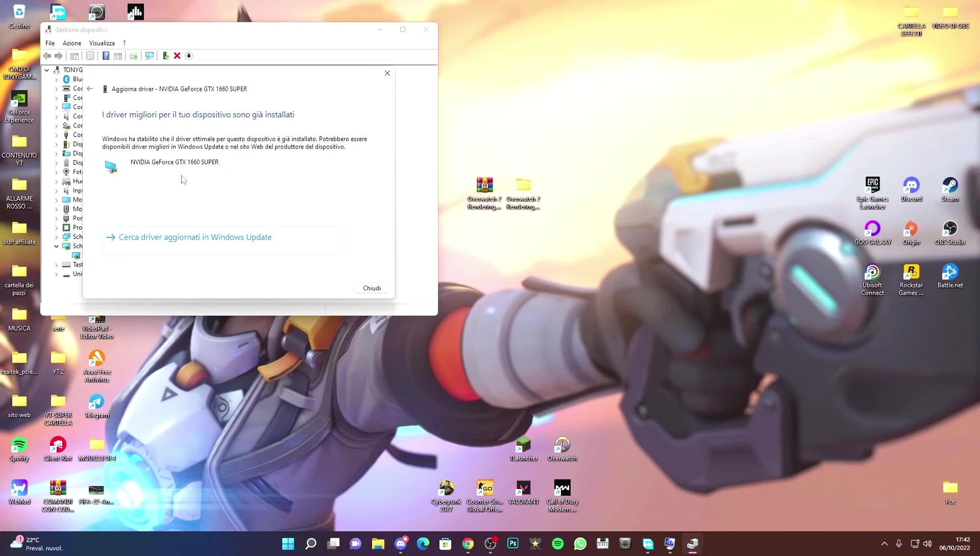Open the MUSICA desktop folder
980x556 pixels.
coord(19,319)
